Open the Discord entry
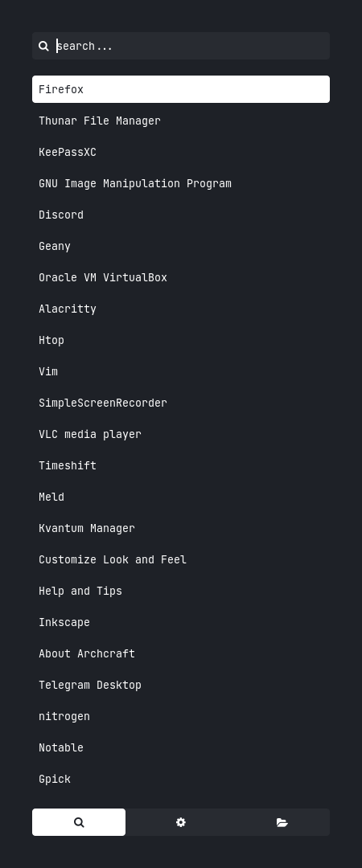 pos(181,215)
